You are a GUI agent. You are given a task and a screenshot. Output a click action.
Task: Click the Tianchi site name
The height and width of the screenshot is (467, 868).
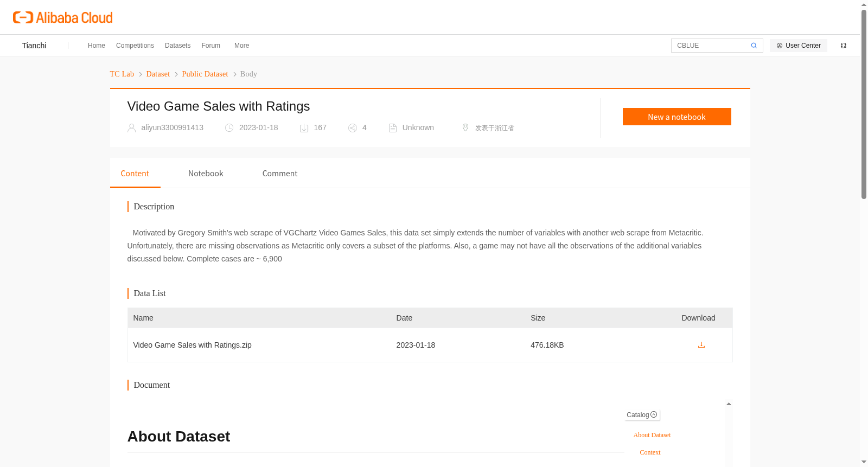[x=34, y=46]
